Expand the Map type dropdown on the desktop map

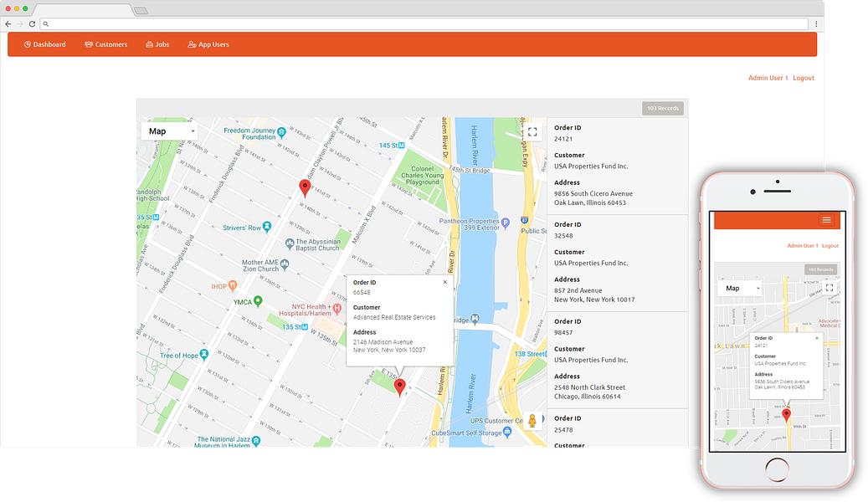(171, 131)
